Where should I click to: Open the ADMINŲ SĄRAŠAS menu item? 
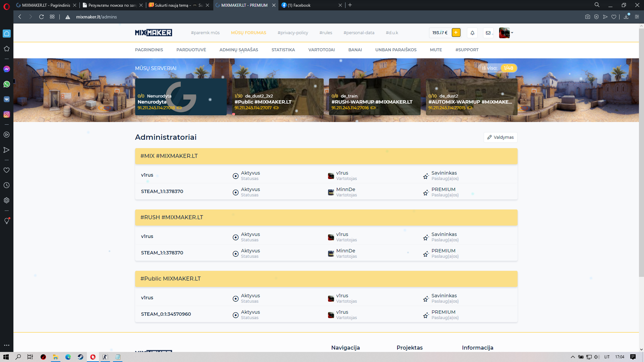click(239, 50)
